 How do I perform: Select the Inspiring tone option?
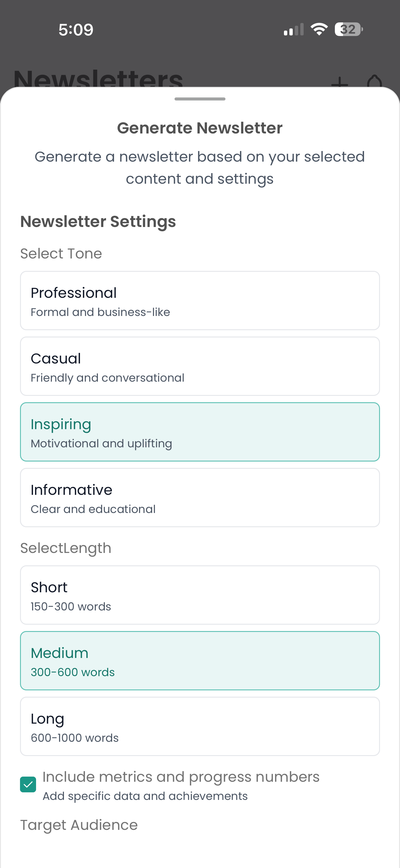pyautogui.click(x=200, y=432)
